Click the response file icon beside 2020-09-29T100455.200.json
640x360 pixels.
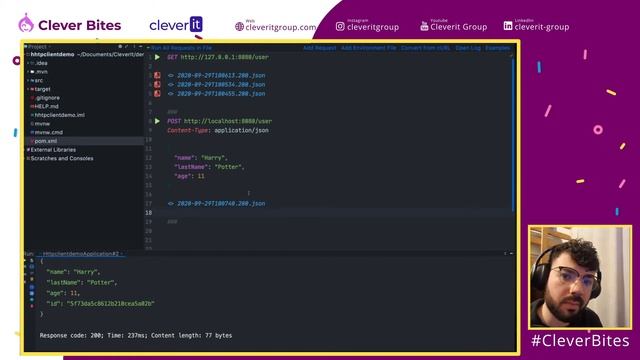[157, 93]
